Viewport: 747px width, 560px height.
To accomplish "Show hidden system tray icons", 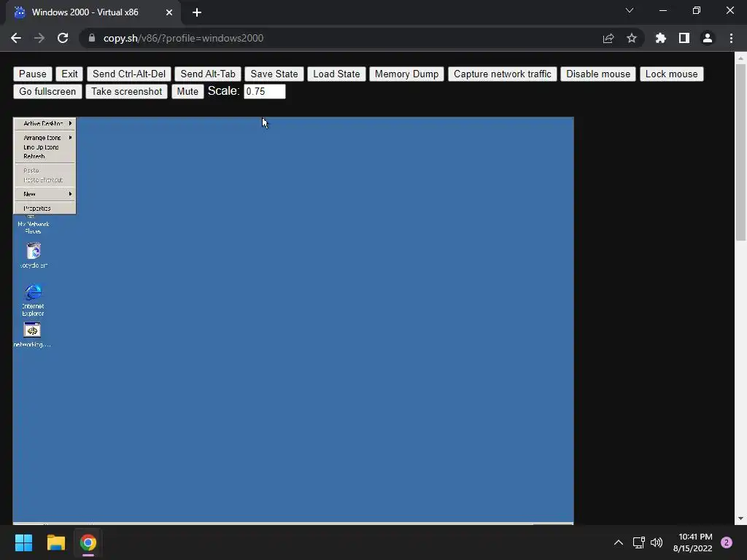I will click(x=619, y=542).
